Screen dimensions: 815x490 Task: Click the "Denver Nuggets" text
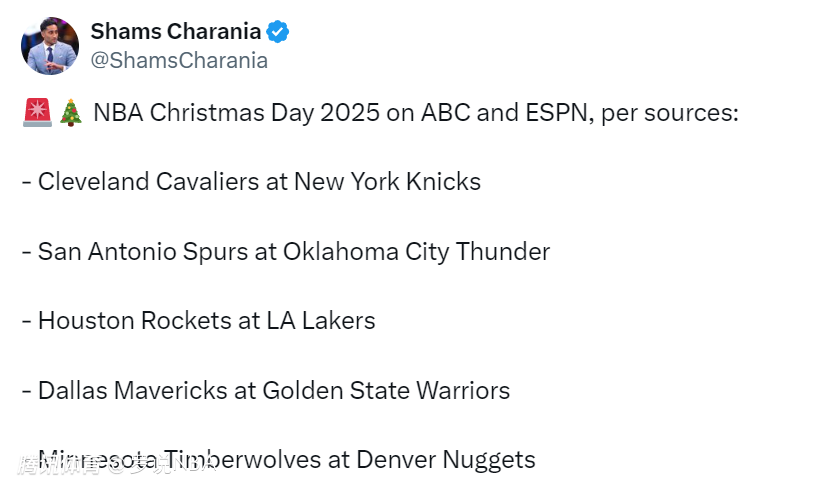coord(445,460)
